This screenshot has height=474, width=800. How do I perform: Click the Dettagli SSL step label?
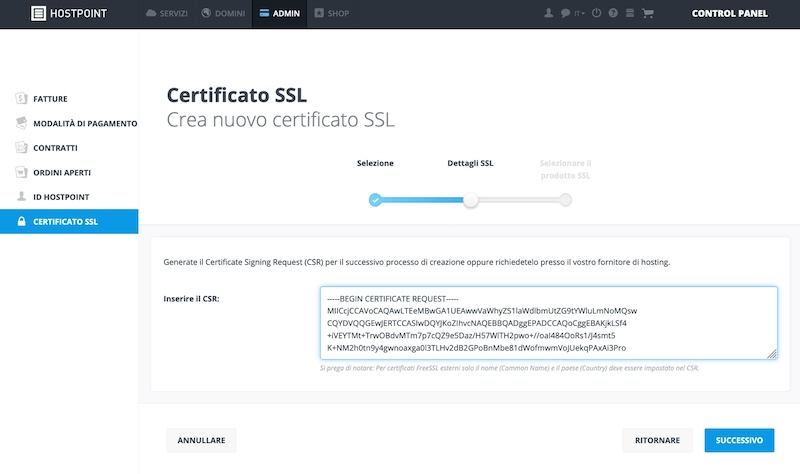click(470, 163)
